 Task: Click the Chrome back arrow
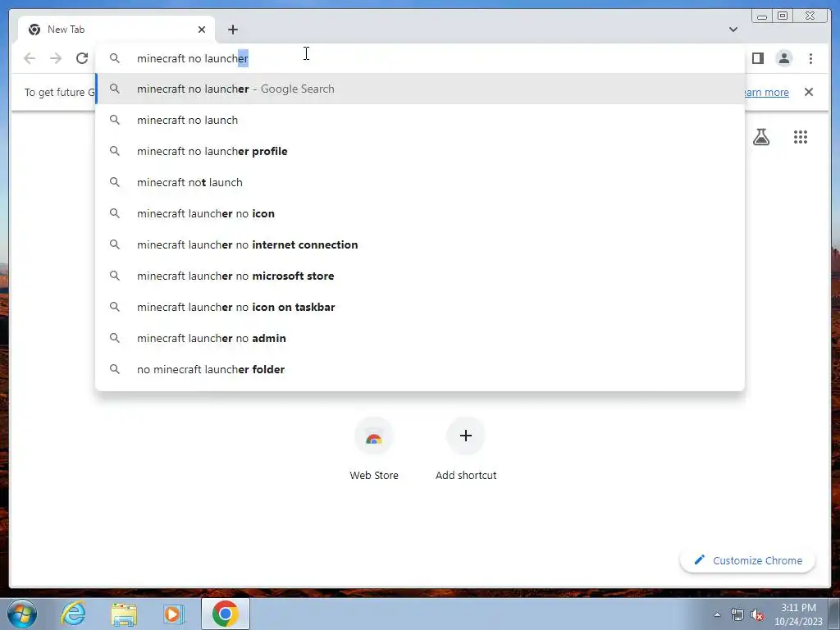pos(30,58)
